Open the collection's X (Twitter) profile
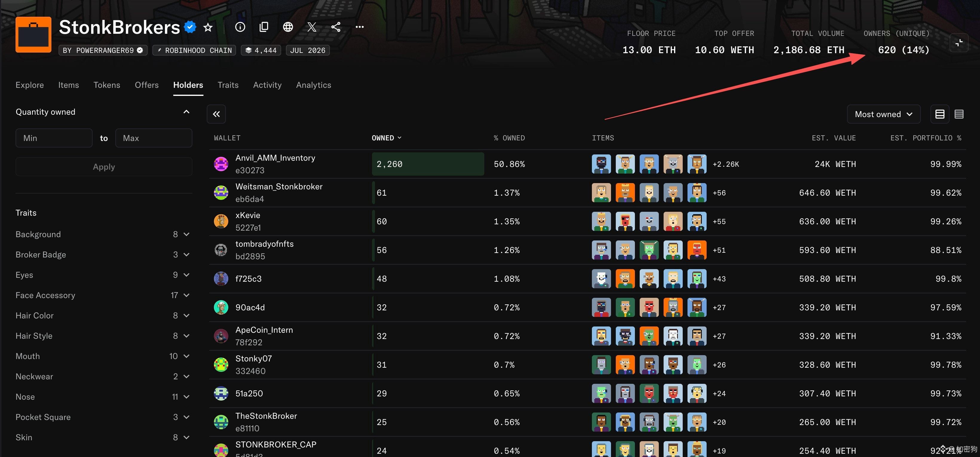This screenshot has height=457, width=980. point(312,27)
